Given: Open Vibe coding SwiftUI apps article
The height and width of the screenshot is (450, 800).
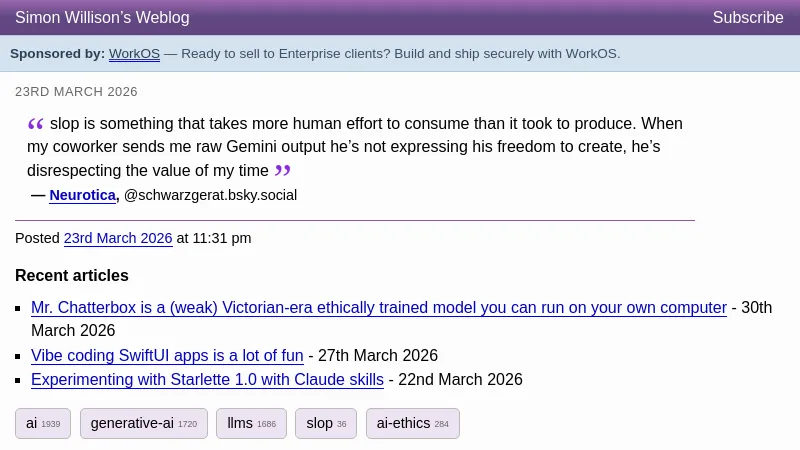Looking at the screenshot, I should point(167,356).
